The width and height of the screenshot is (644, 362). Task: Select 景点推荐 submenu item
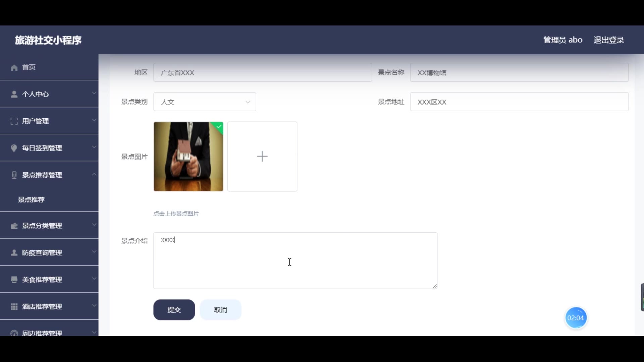49,200
